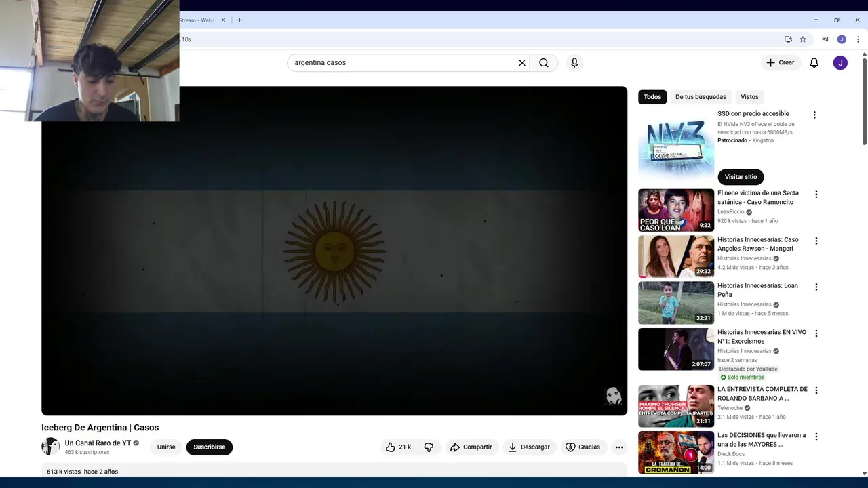The image size is (868, 488).
Task: Open the notifications bell
Action: click(814, 62)
